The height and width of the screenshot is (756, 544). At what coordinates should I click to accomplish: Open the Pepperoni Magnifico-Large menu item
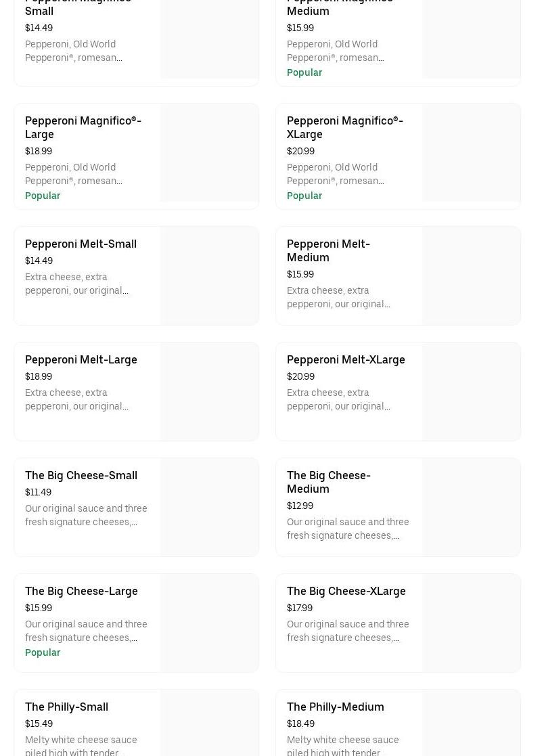click(x=83, y=127)
